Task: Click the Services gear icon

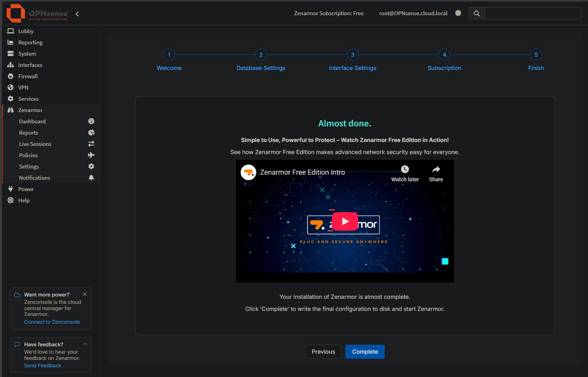Action: [11, 98]
